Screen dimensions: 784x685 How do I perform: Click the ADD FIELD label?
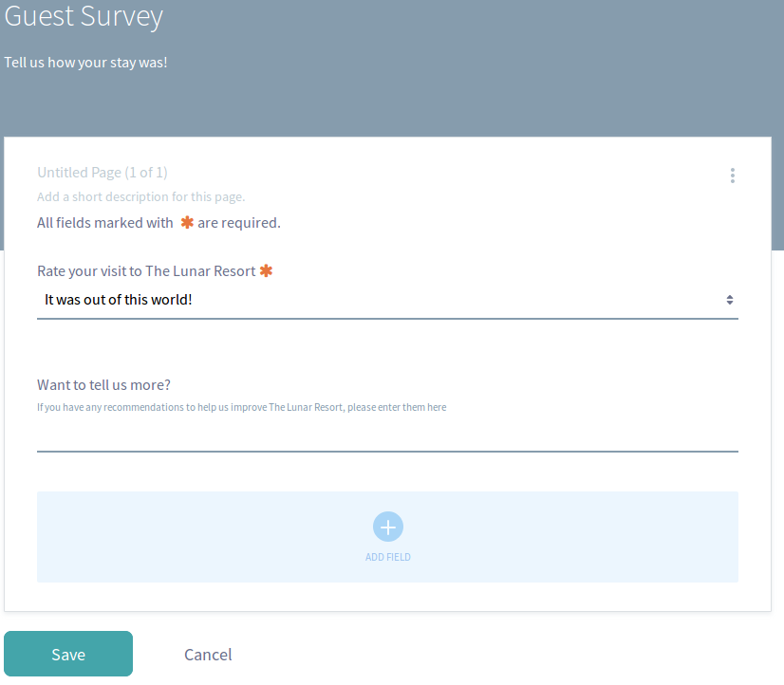point(388,557)
